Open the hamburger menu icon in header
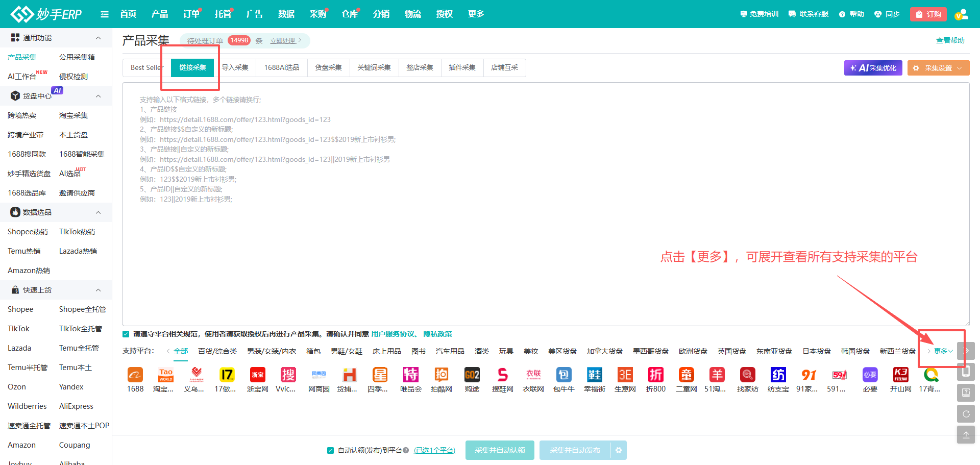980x465 pixels. pos(105,14)
